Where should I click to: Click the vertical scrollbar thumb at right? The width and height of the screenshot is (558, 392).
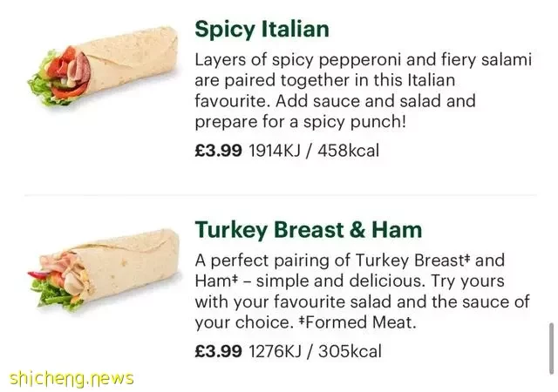551,348
